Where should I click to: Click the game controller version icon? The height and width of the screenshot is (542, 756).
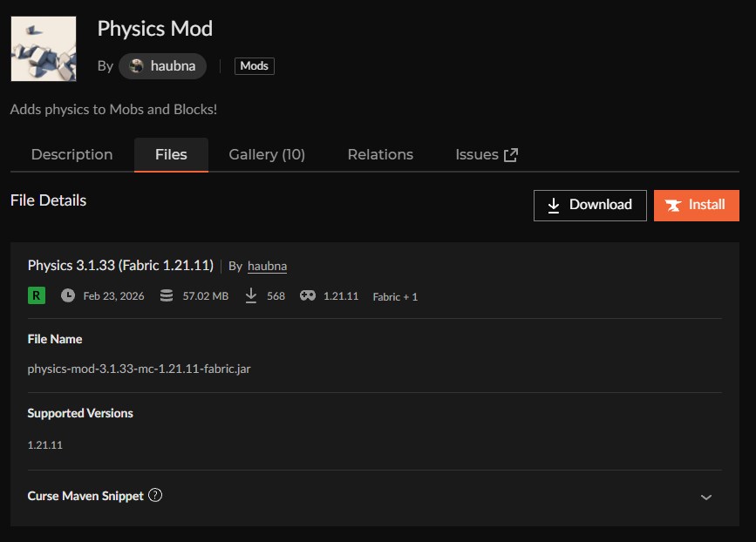[x=308, y=295]
